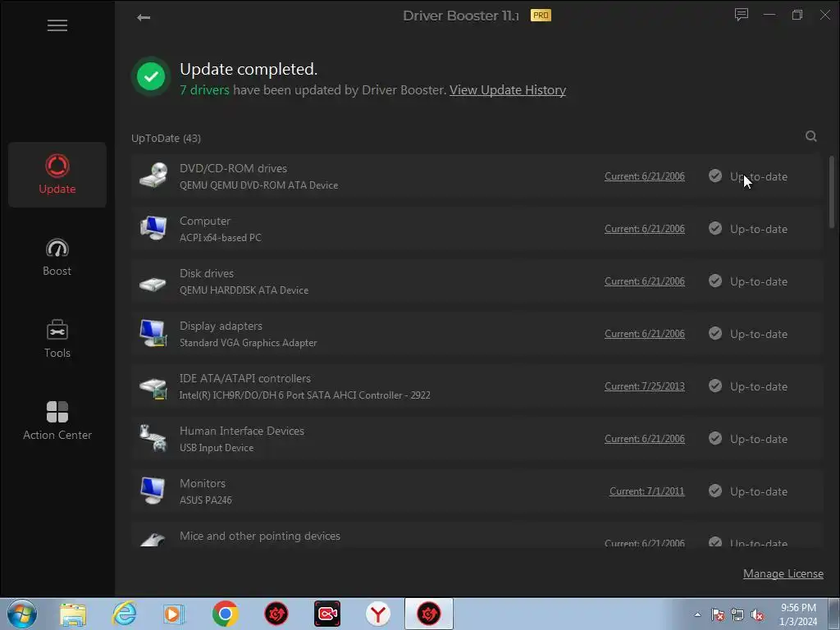This screenshot has width=840, height=630.
Task: Launch Internet Explorer from taskbar
Action: tap(124, 614)
